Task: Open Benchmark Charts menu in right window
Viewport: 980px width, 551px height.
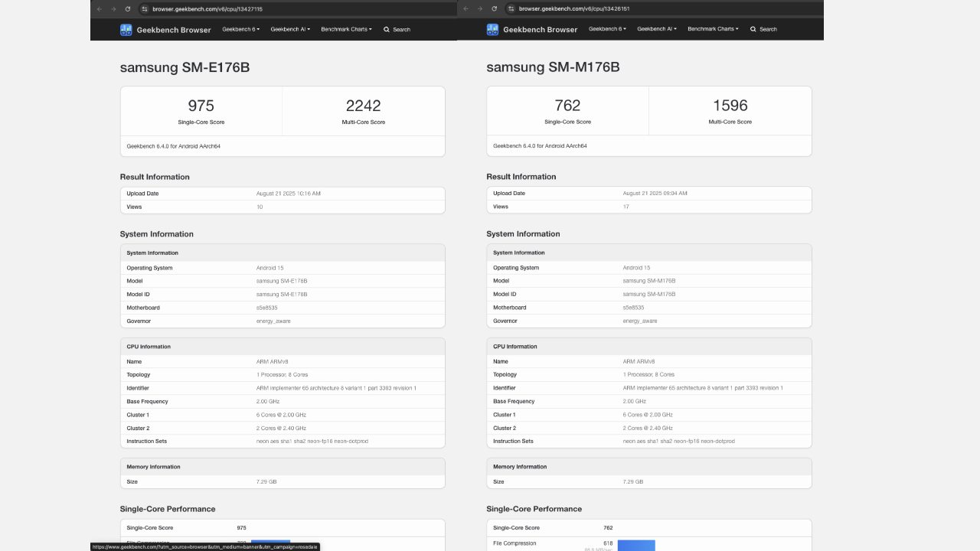Action: [712, 29]
